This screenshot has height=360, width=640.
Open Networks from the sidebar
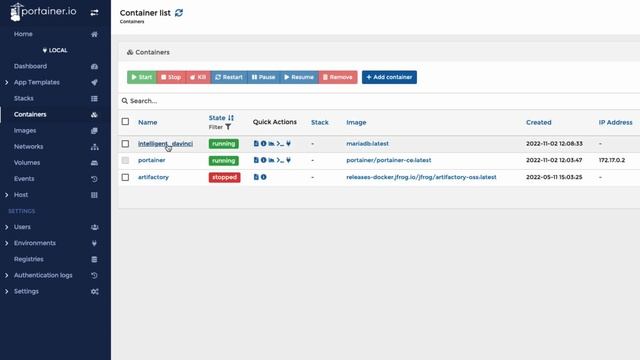coord(28,147)
